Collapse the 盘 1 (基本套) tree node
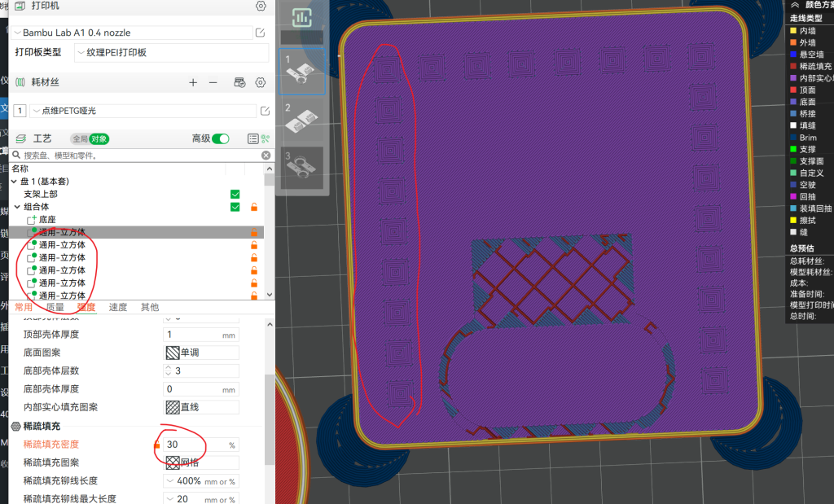 click(14, 182)
